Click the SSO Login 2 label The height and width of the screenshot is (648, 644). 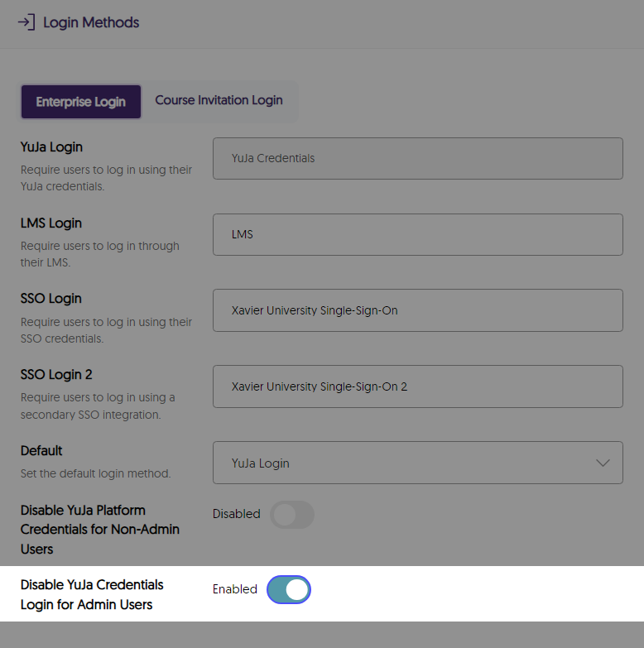[x=56, y=375]
